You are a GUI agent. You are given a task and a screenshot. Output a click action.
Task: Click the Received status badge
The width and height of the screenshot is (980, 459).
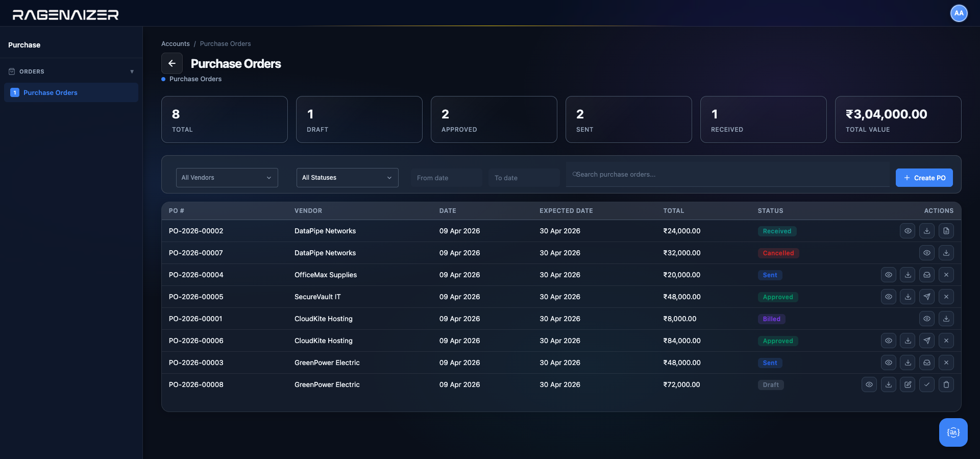(777, 231)
